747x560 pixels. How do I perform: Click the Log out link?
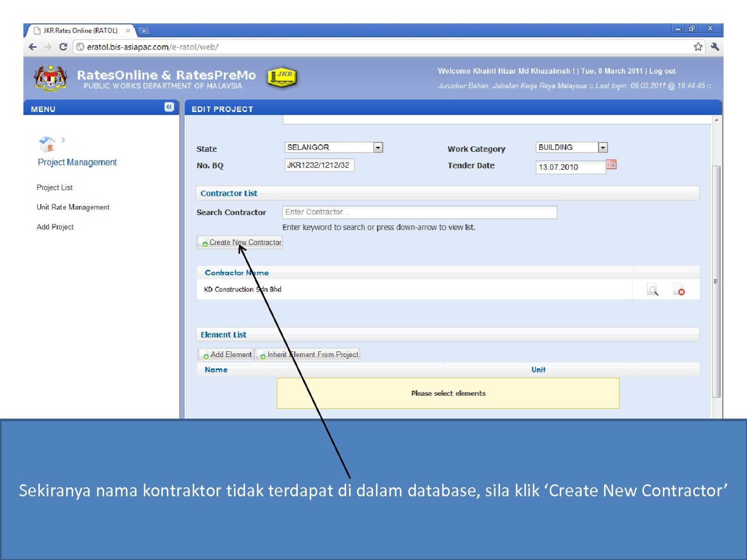point(662,71)
